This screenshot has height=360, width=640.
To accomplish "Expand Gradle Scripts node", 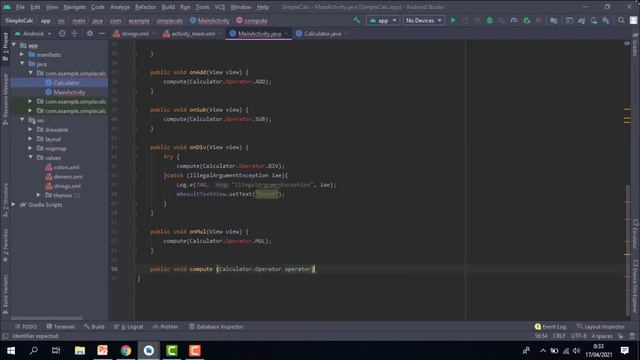I will (14, 204).
